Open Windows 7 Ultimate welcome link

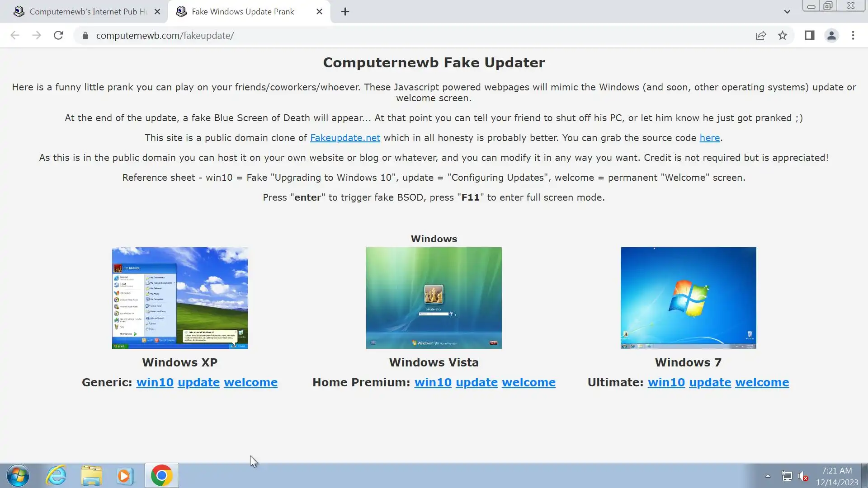pos(762,382)
